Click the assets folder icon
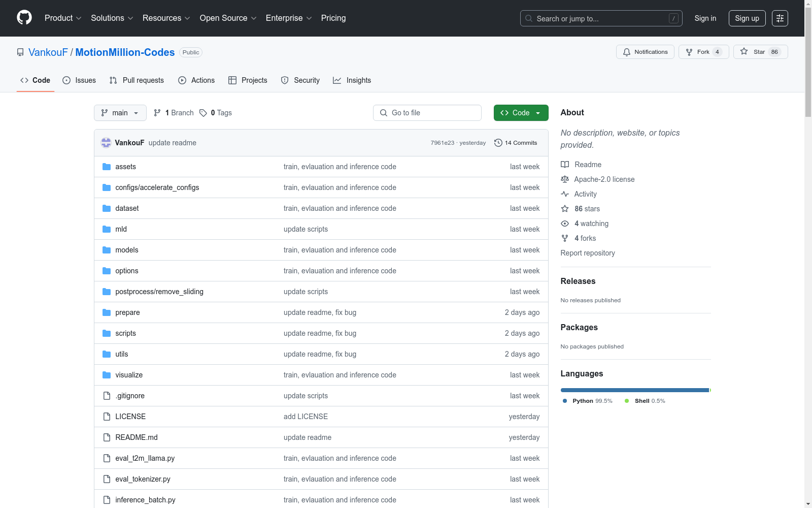The height and width of the screenshot is (508, 812). click(107, 167)
